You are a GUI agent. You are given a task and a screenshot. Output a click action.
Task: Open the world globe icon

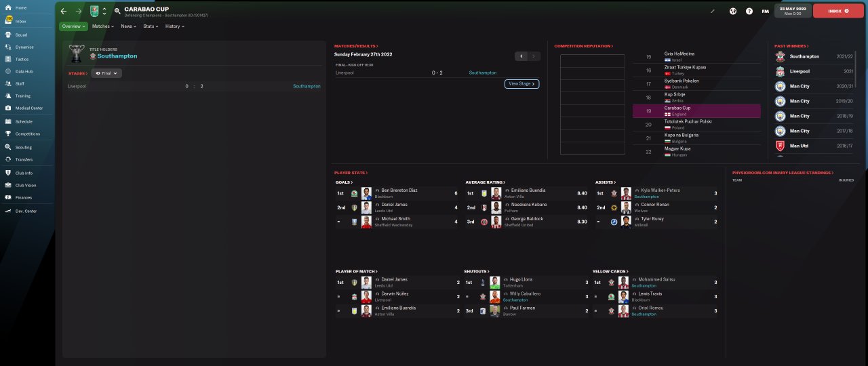pyautogui.click(x=733, y=11)
